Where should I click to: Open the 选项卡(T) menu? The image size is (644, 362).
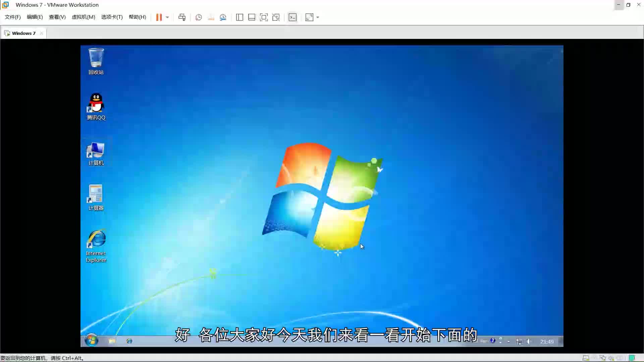click(x=112, y=17)
